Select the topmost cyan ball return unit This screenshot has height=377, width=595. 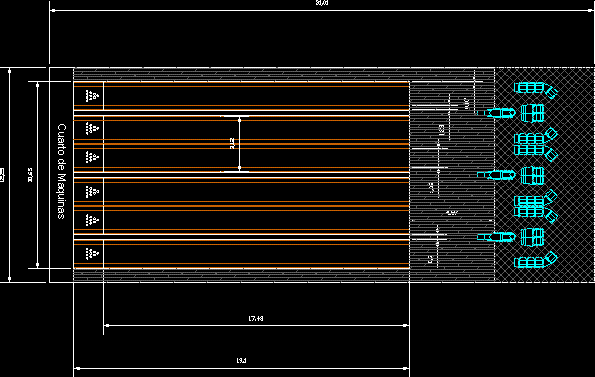click(496, 113)
